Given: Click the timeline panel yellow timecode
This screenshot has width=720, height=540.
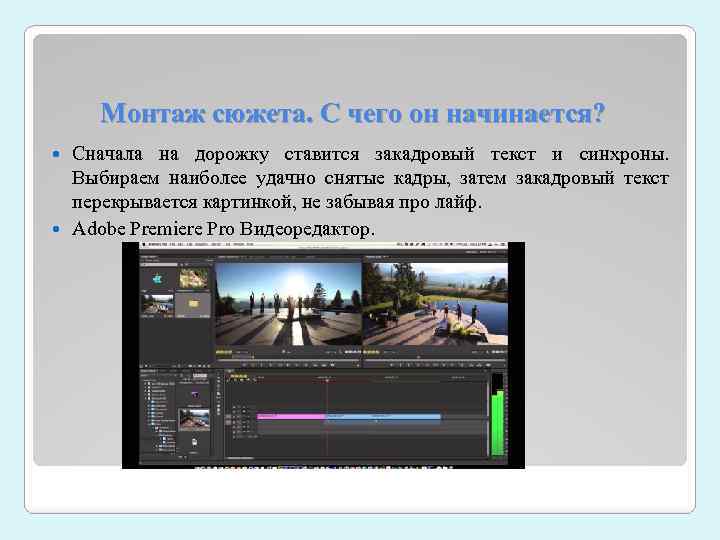Looking at the screenshot, I should pyautogui.click(x=238, y=376).
